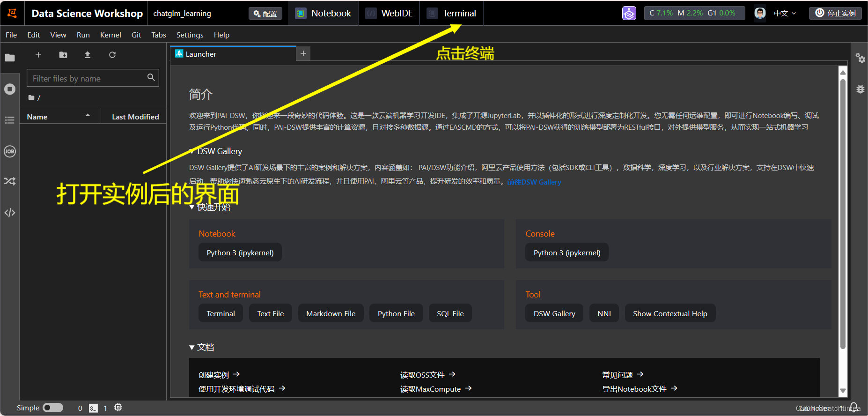Viewport: 868px width, 416px height.
Task: Open the shuffle-arrows sidebar icon
Action: [x=10, y=181]
